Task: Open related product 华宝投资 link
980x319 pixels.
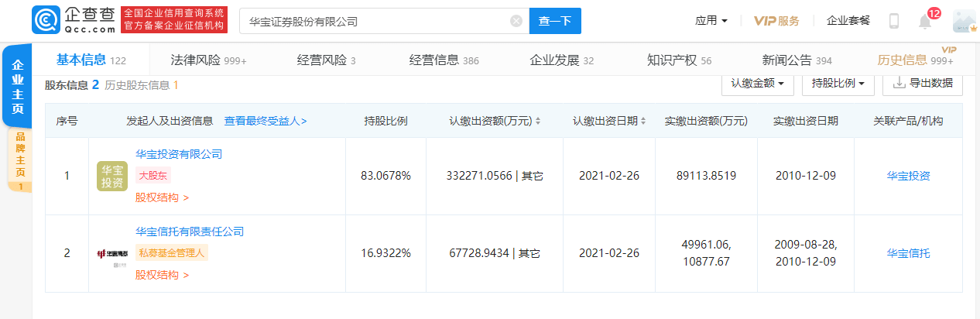Action: click(909, 176)
